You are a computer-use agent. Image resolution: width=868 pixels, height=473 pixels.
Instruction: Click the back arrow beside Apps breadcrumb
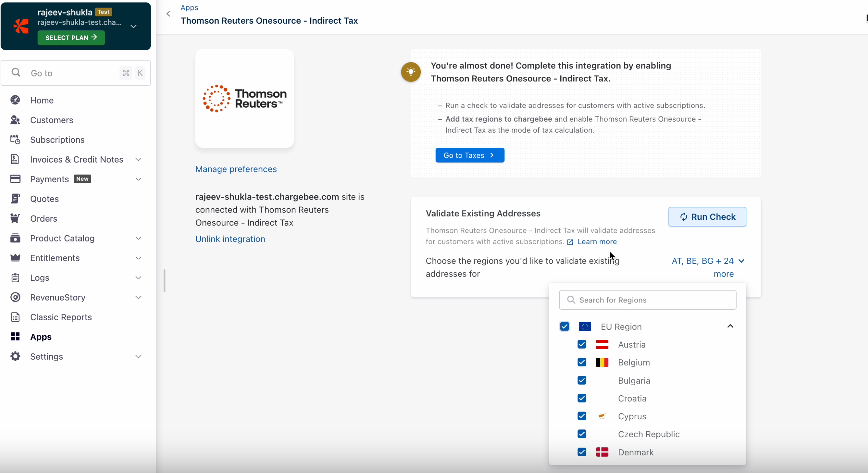168,14
